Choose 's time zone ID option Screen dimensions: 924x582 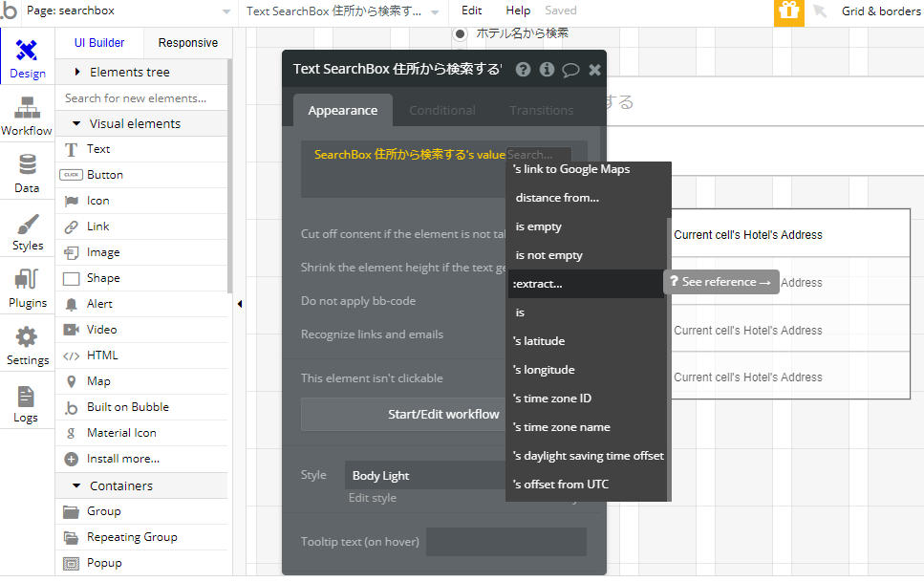click(x=587, y=399)
